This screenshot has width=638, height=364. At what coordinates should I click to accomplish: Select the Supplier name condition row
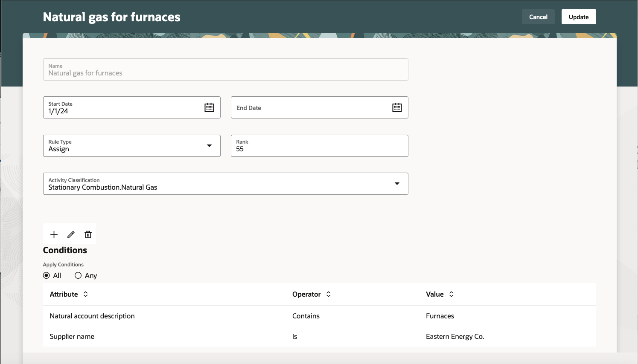[x=320, y=336]
